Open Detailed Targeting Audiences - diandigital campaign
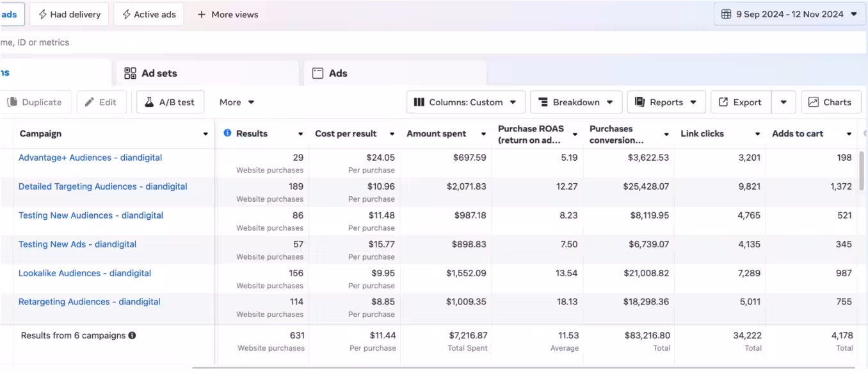The image size is (868, 373). [103, 187]
